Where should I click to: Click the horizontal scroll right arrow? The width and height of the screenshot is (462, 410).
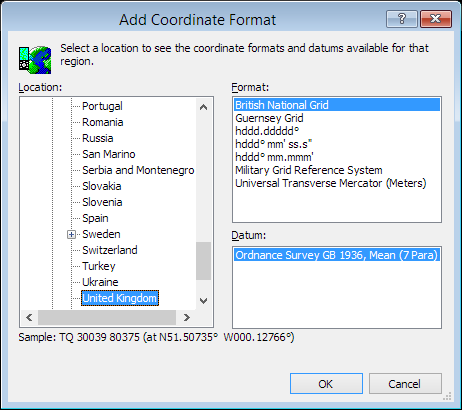(x=187, y=318)
